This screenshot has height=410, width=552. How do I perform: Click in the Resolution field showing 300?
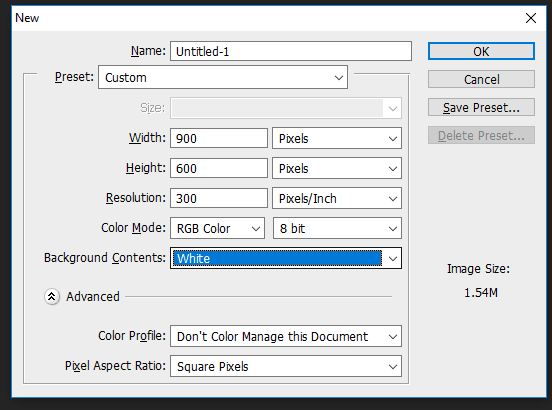point(219,198)
